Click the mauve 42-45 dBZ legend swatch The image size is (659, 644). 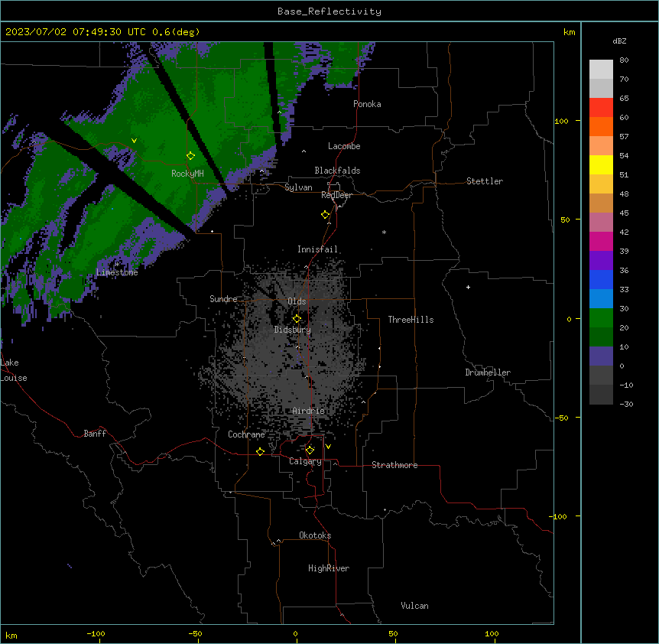pyautogui.click(x=601, y=223)
